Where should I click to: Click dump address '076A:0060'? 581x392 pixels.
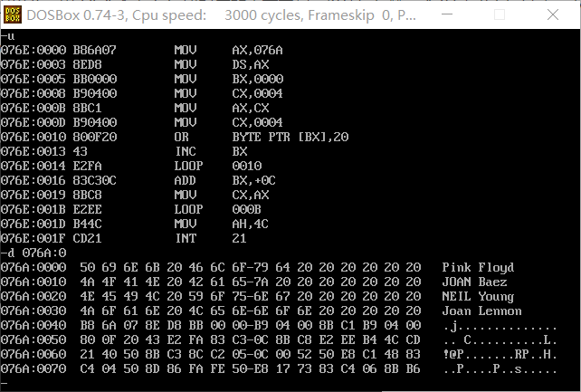33,354
